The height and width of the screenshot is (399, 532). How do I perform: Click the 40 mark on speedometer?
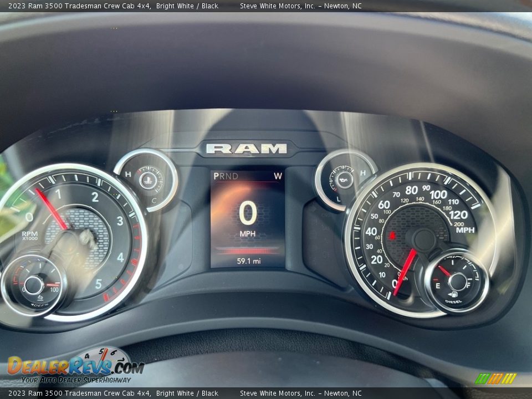click(371, 232)
